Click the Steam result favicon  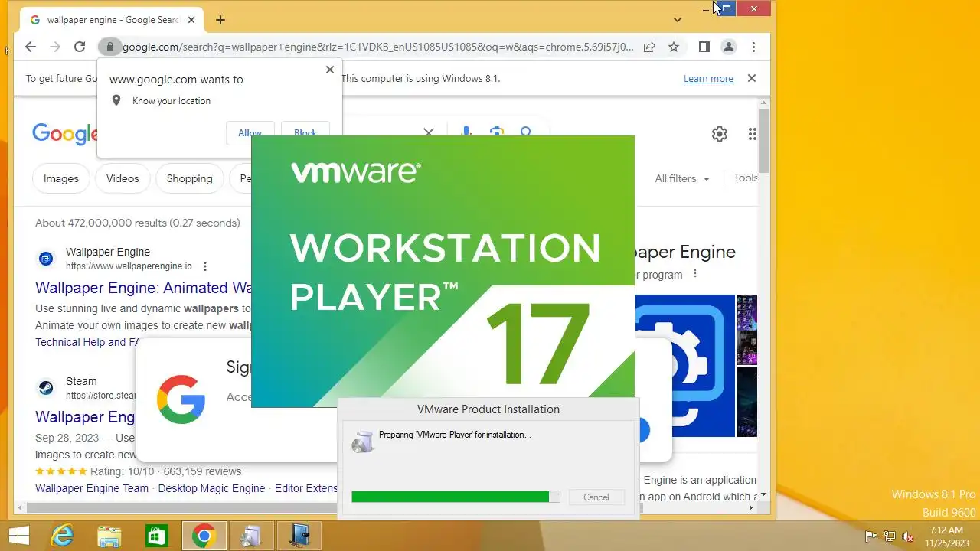pos(46,388)
